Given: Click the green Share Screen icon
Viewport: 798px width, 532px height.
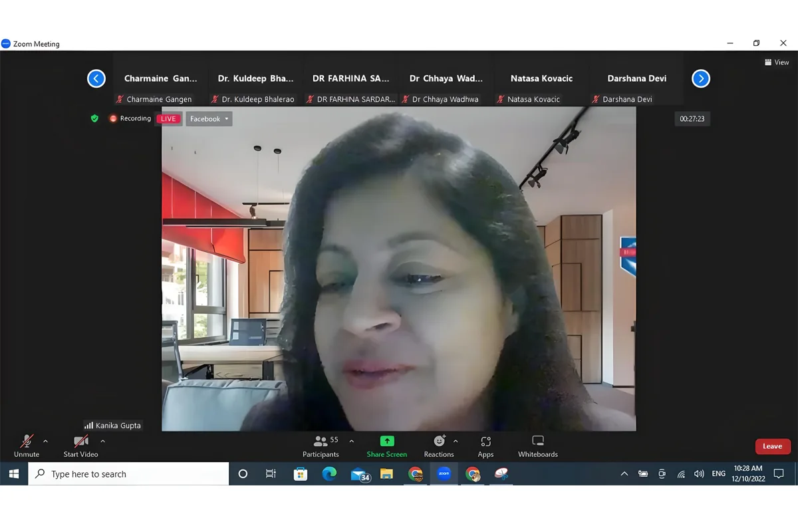Looking at the screenshot, I should (386, 441).
